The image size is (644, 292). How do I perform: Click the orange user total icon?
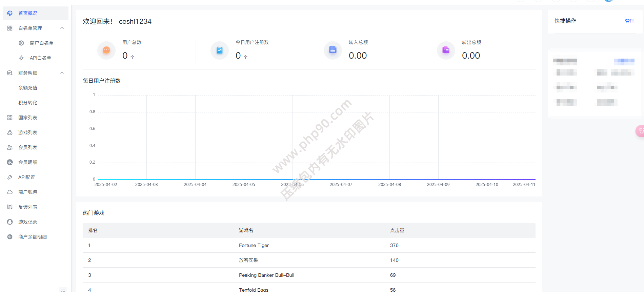[x=106, y=50]
